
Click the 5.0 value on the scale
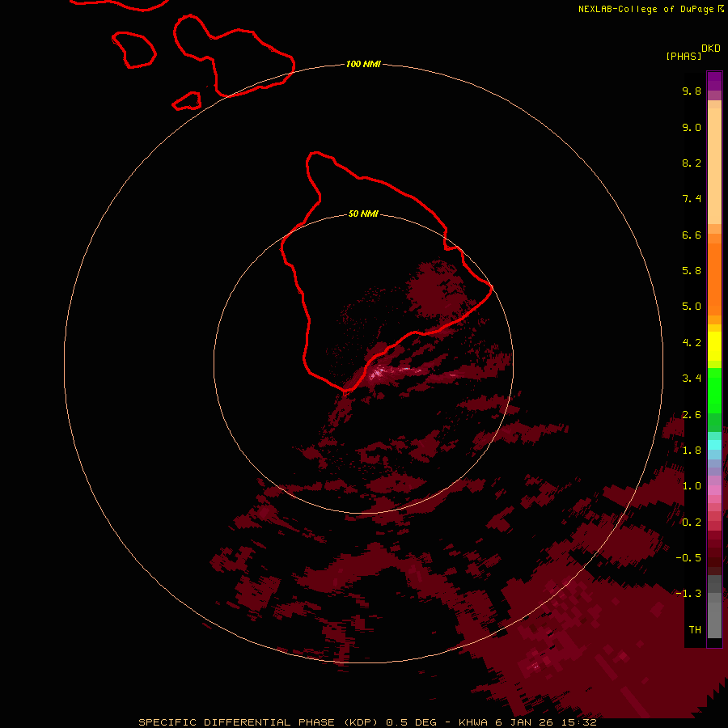pyautogui.click(x=692, y=307)
